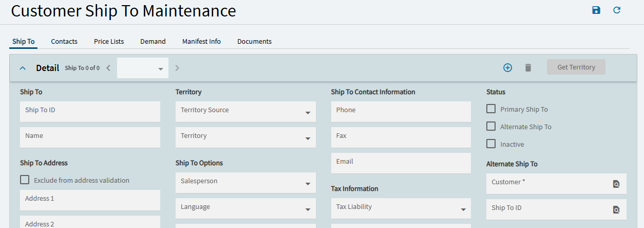The width and height of the screenshot is (644, 228).
Task: Click the Phone input field
Action: point(401,111)
